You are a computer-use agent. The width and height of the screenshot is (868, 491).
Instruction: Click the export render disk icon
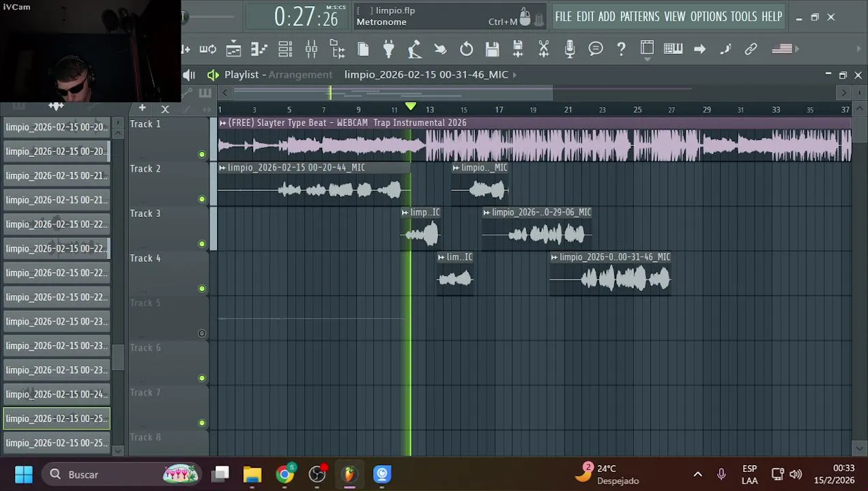click(518, 49)
